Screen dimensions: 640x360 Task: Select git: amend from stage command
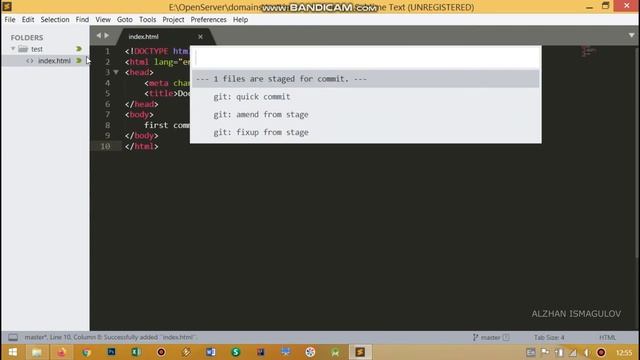click(x=365, y=115)
